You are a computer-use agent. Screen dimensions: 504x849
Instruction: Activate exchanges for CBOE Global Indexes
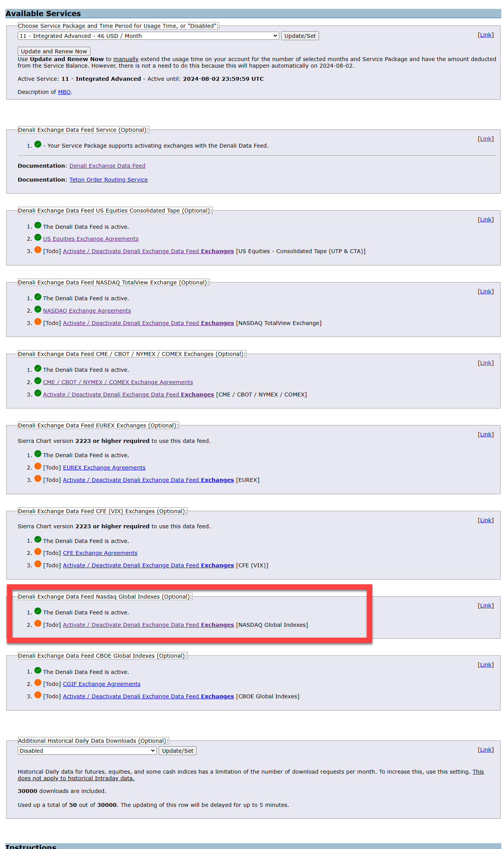tap(148, 696)
